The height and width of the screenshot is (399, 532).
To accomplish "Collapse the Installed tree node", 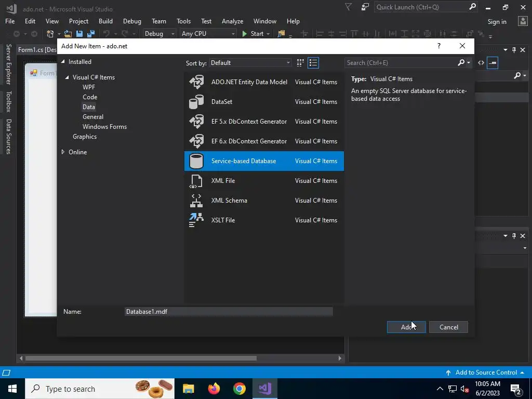I will point(63,61).
